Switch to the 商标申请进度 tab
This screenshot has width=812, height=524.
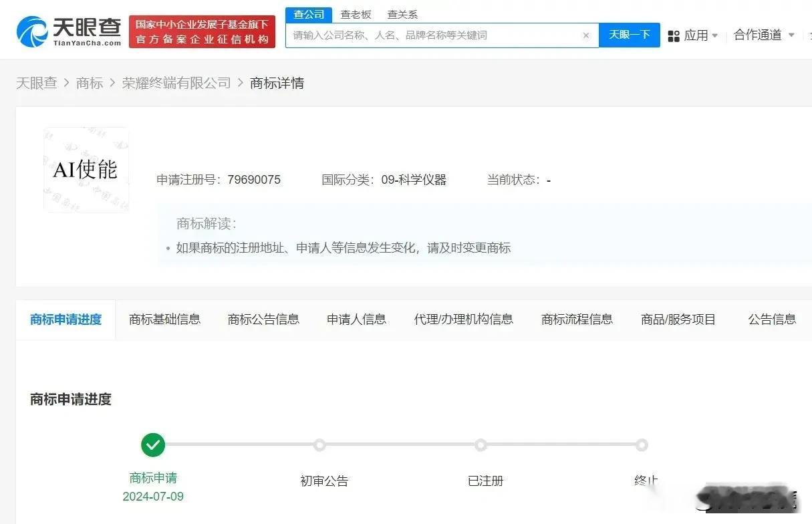(65, 319)
